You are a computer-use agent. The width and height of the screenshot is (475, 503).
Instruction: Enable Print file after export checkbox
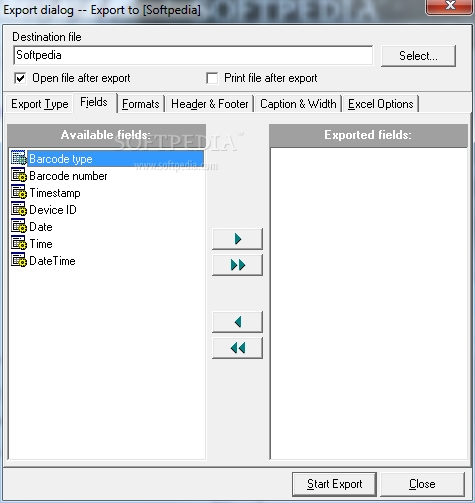[212, 78]
